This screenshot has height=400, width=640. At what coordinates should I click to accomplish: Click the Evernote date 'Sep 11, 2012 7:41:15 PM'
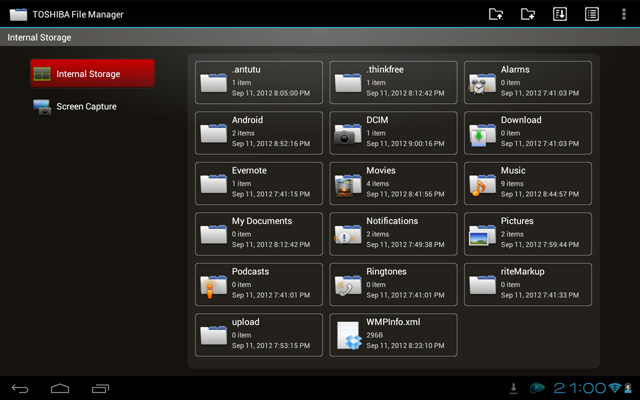(271, 194)
